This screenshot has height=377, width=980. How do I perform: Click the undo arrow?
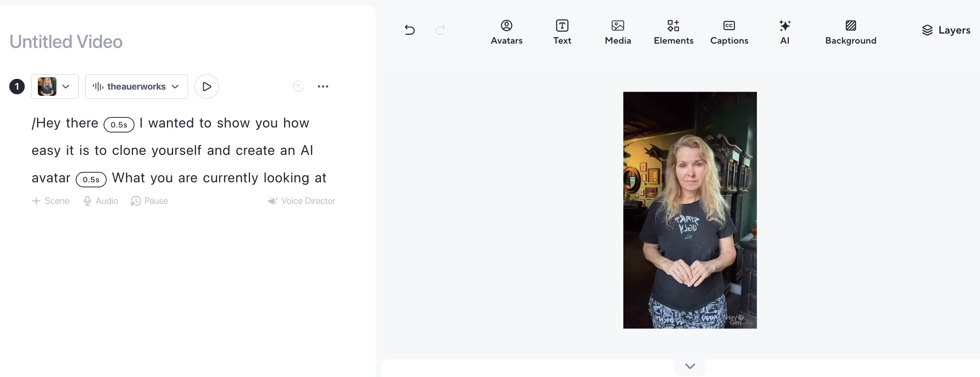410,30
